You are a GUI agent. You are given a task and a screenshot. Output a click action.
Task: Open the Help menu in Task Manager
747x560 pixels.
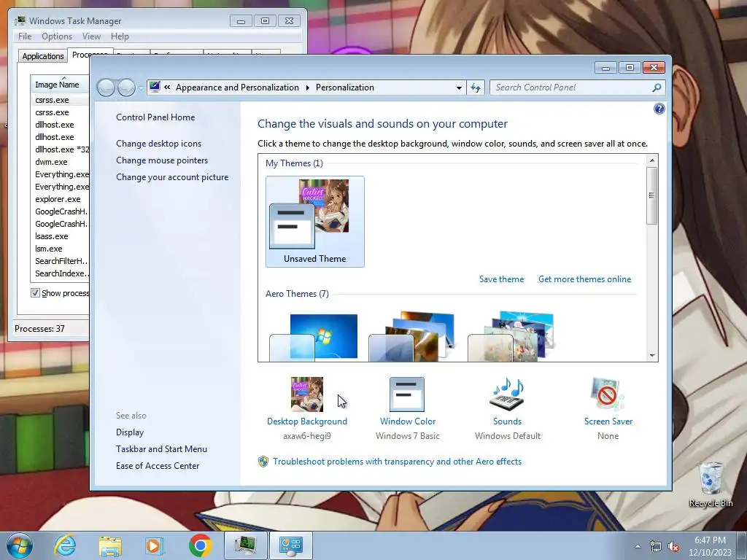120,36
